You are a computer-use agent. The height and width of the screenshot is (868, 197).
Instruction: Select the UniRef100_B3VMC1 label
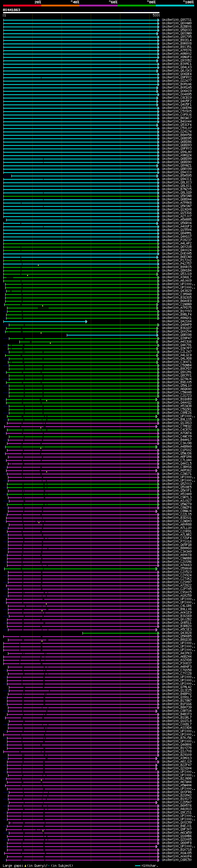(177, 64)
